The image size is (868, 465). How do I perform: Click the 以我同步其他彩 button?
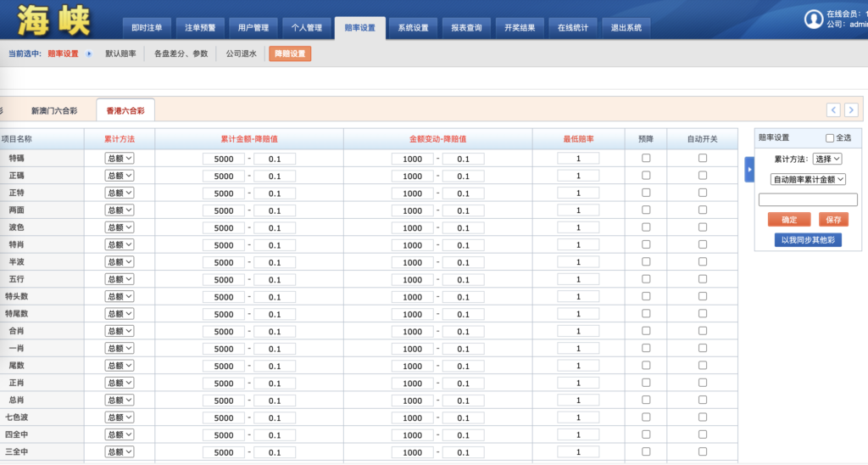[x=808, y=240]
